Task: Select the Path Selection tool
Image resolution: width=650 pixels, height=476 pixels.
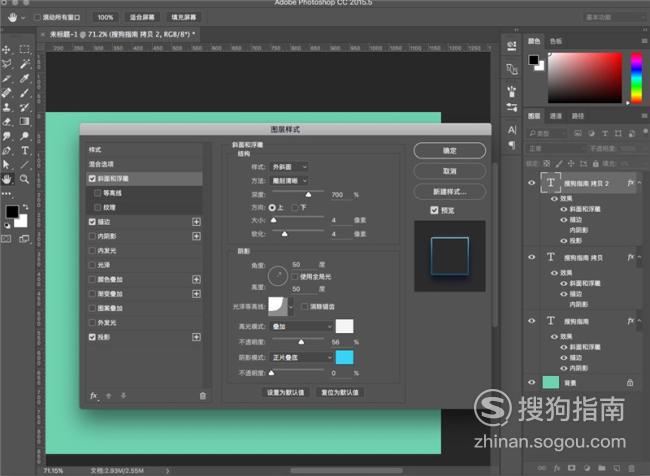Action: click(7, 165)
